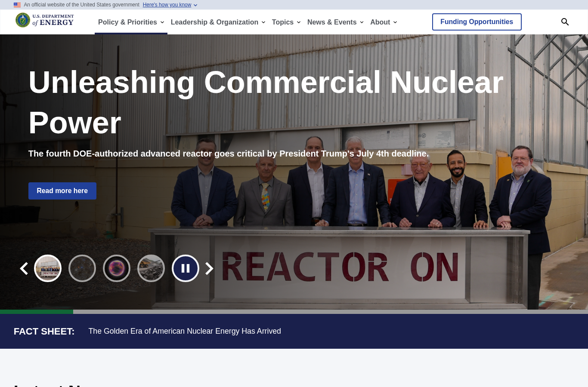Click the Unleashing Commercial Nuclear Power headline
Image resolution: width=588 pixels, height=387 pixels.
pos(266,102)
